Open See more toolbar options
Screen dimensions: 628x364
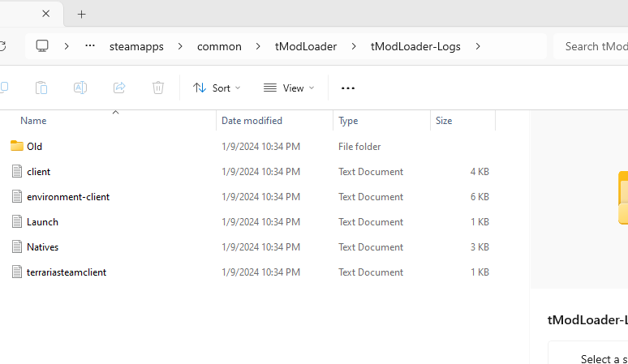click(347, 88)
